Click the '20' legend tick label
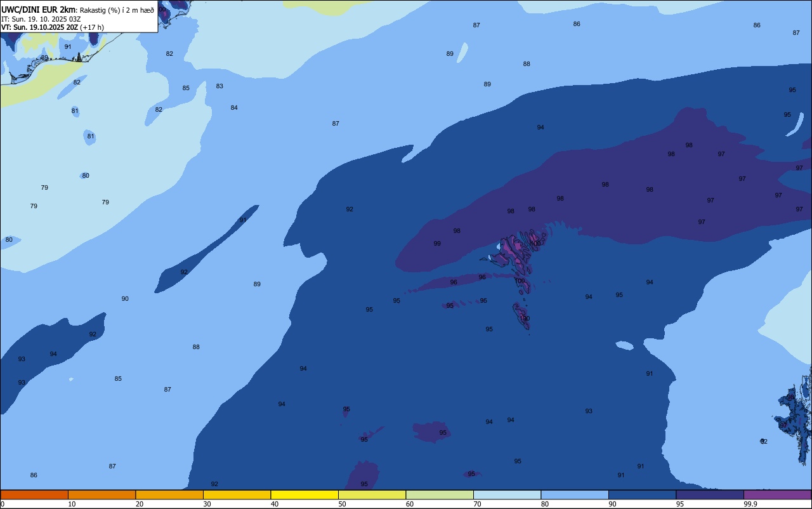The height and width of the screenshot is (509, 812). (140, 504)
